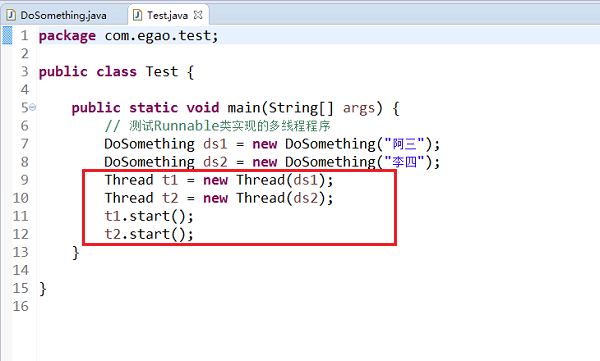Click the empty line 16
The width and height of the screenshot is (600, 361).
[306, 306]
